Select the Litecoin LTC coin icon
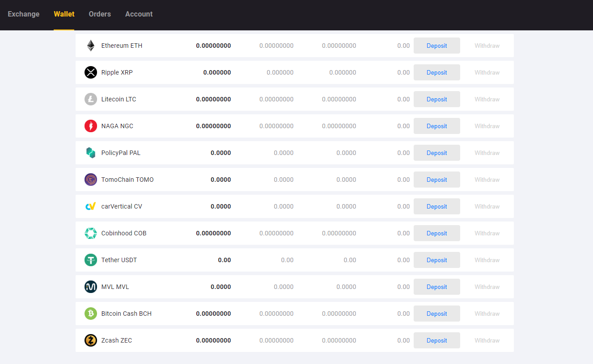 (x=91, y=99)
